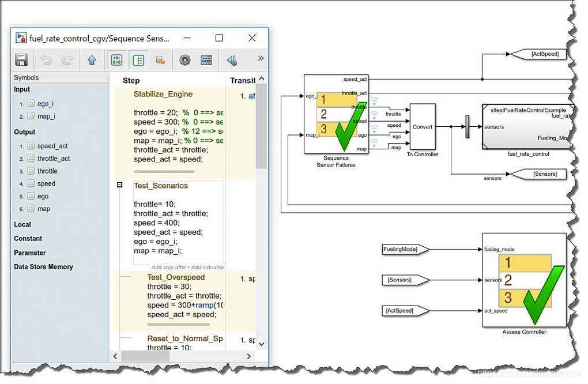The width and height of the screenshot is (588, 384).
Task: Expand hidden toolbar items with the chevron
Action: pos(261,58)
